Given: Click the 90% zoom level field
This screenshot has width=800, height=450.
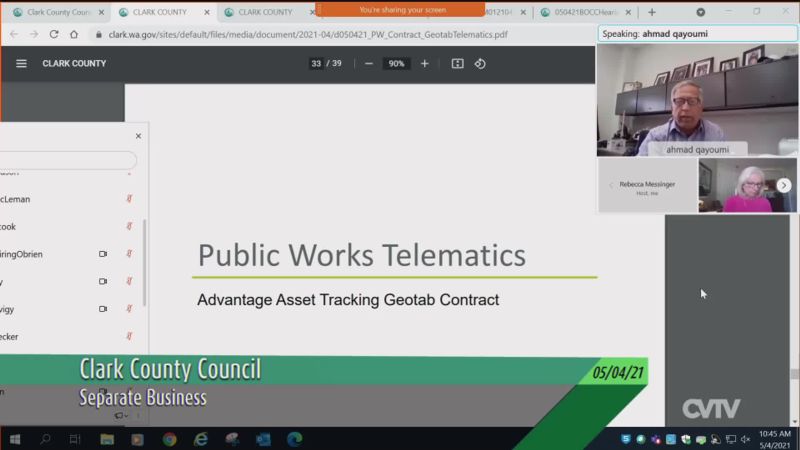Looking at the screenshot, I should pos(396,63).
